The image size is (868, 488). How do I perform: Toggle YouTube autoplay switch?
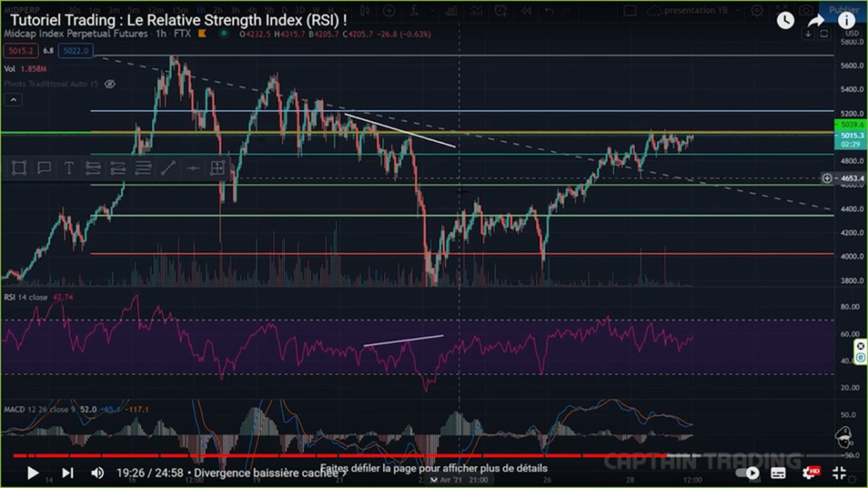click(x=747, y=473)
